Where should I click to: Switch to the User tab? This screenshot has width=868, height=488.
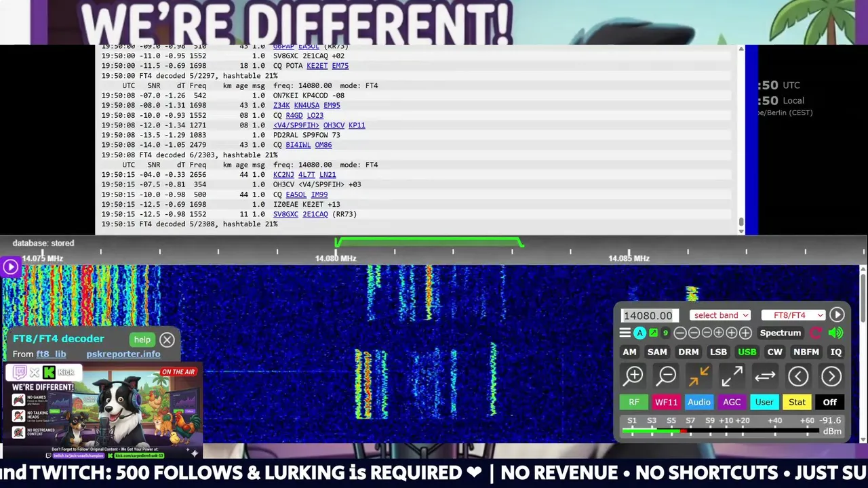[764, 402]
